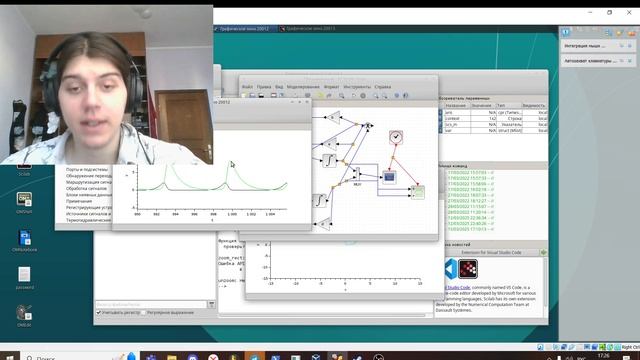Select the red clock block in diagram
Viewport: 640px width, 360px height.
(396, 137)
